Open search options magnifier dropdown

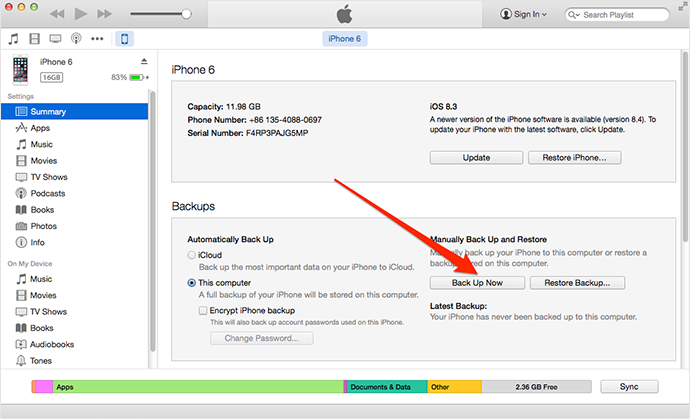pos(574,15)
